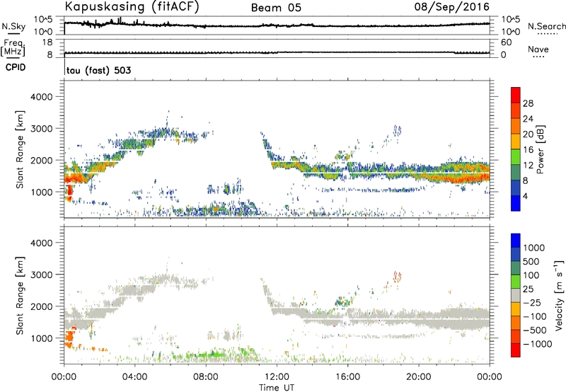Screen dimensions: 566x392
Task: Select the Beam 05 label
Action: [x=276, y=8]
